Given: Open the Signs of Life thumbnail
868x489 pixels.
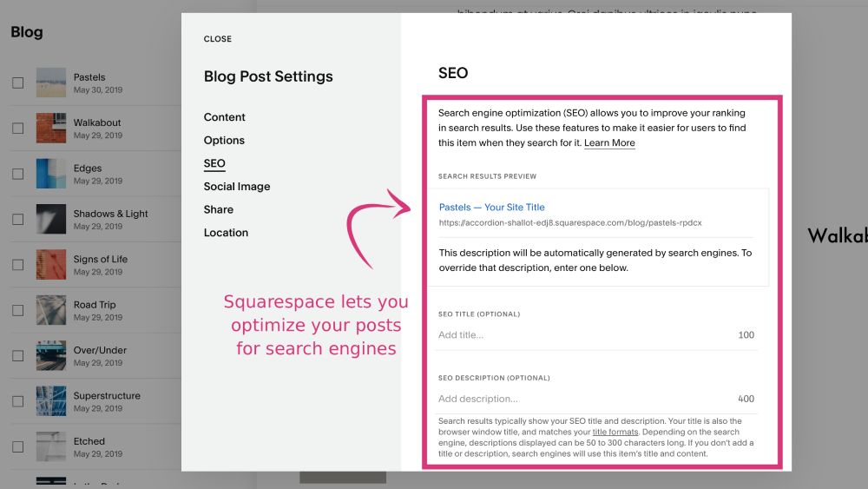Looking at the screenshot, I should click(51, 264).
